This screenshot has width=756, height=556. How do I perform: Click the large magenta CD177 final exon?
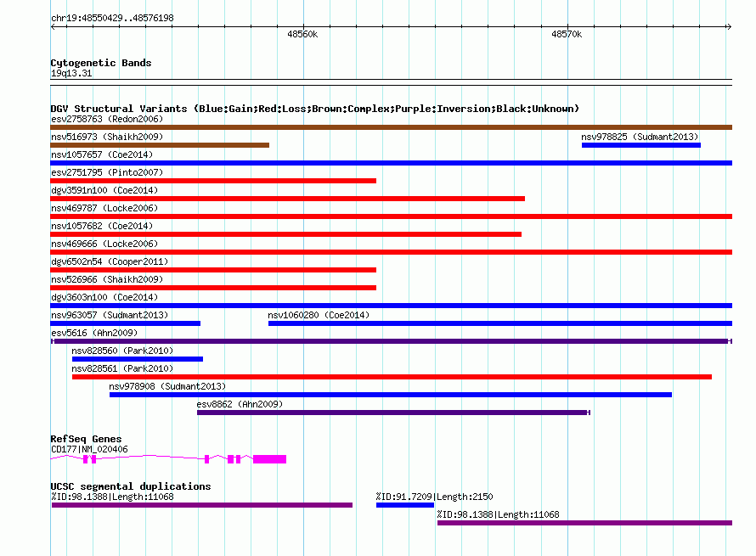(x=269, y=459)
